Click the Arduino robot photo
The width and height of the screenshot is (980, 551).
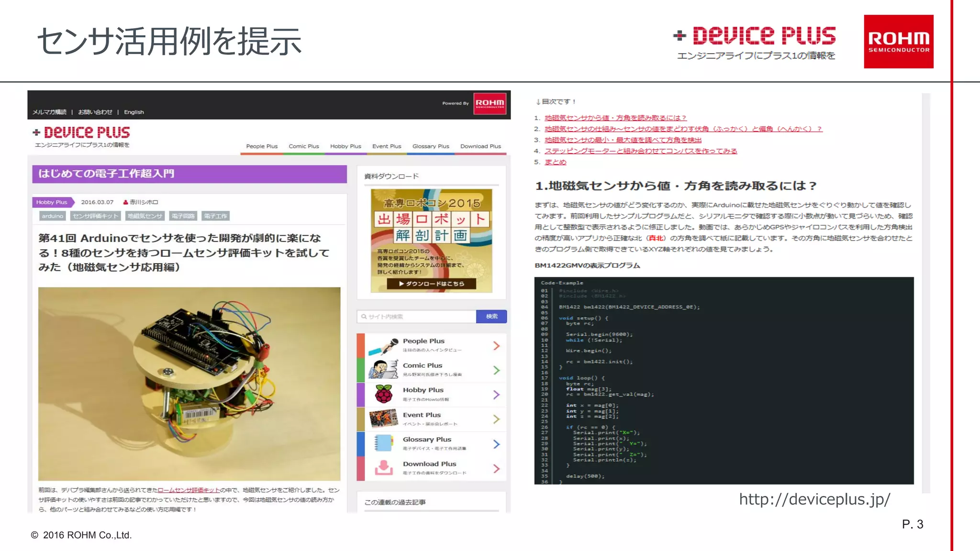[x=189, y=384]
